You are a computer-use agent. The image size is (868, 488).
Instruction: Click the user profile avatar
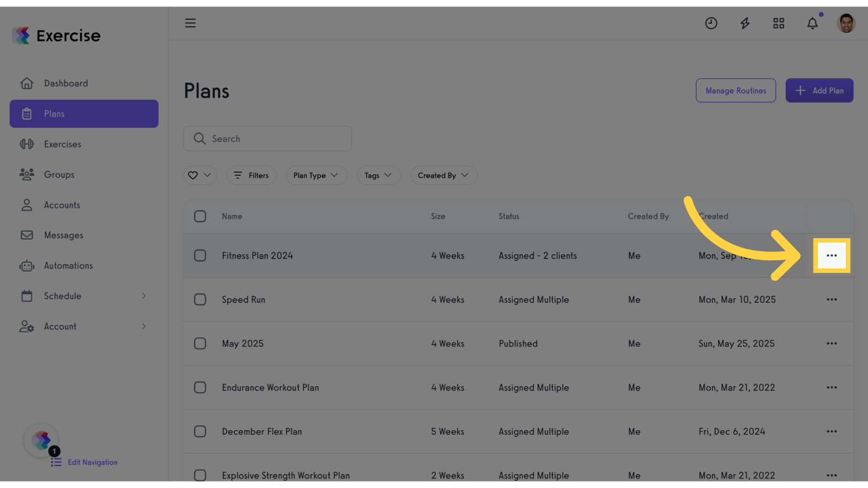click(846, 24)
